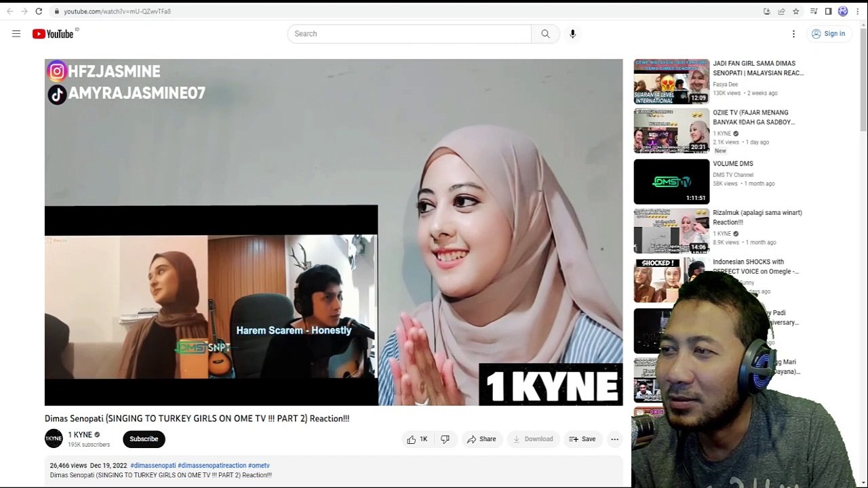Focus the YouTube Search field
Image resolution: width=868 pixels, height=488 pixels.
pos(410,34)
